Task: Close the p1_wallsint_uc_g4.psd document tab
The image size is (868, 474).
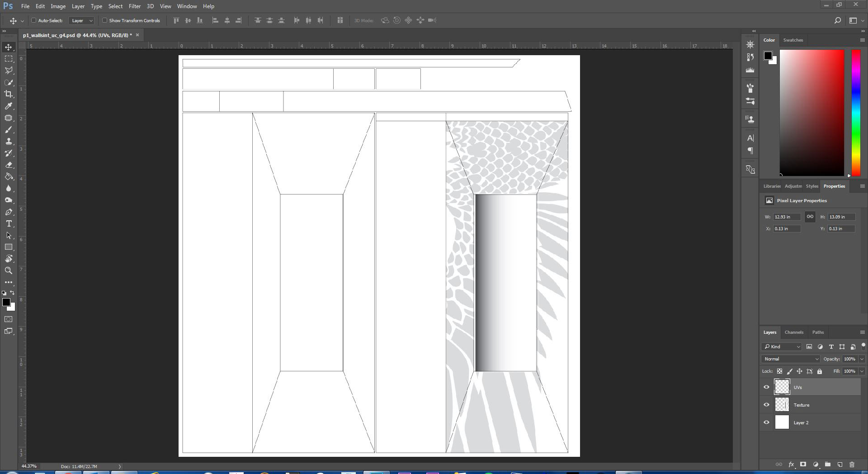Action: (x=137, y=35)
